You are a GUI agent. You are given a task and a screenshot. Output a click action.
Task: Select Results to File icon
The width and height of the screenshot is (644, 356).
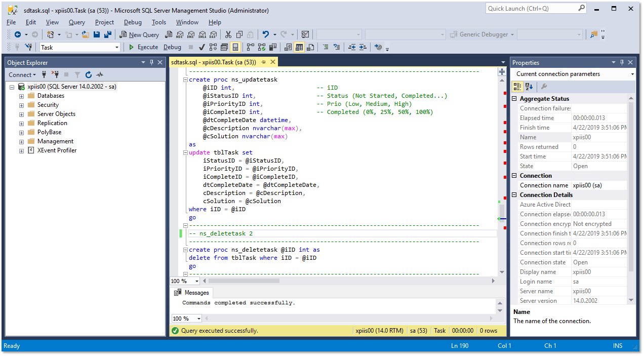pos(310,47)
